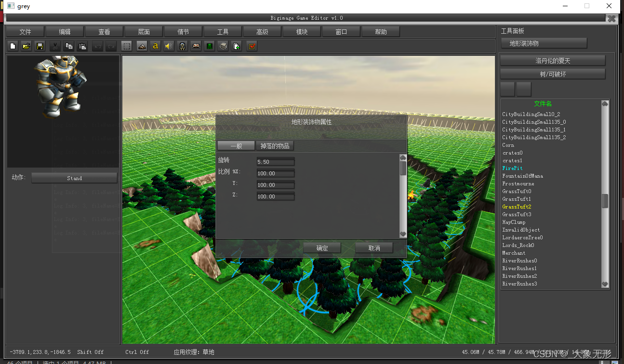
Task: Close the editor with the X icon
Action: point(611,19)
